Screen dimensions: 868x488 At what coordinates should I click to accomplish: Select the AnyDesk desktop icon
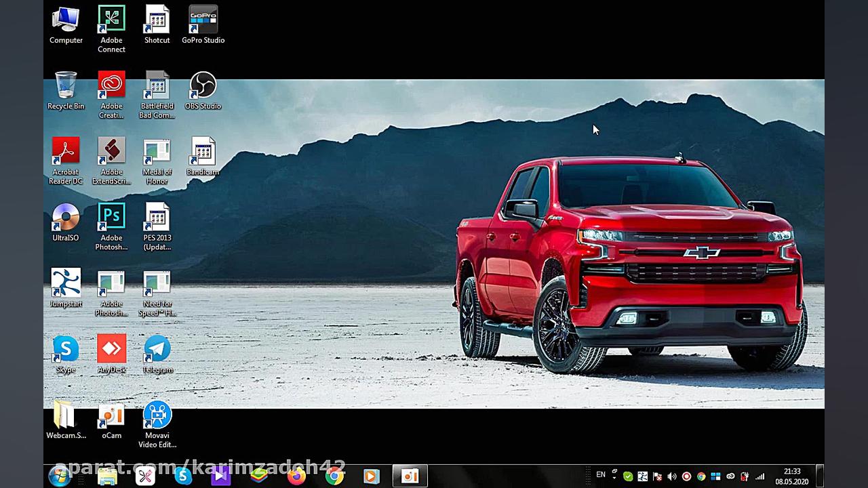click(x=111, y=354)
